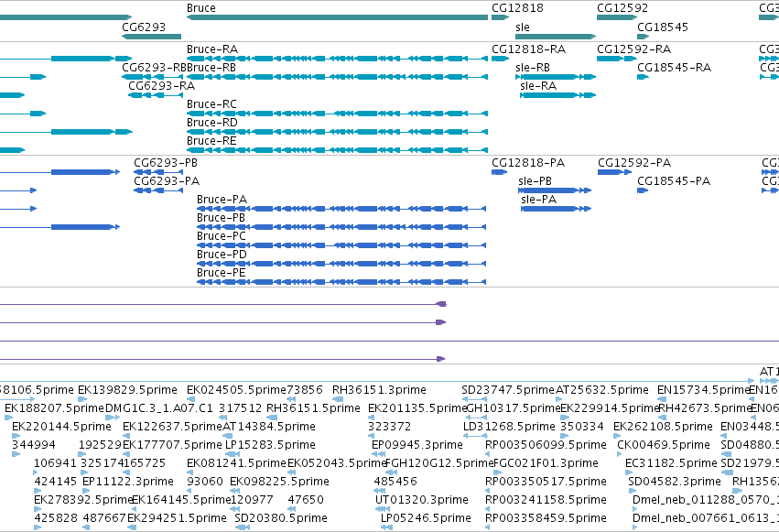Select the sle-RA transcript label
The image size is (779, 532).
coord(538,86)
